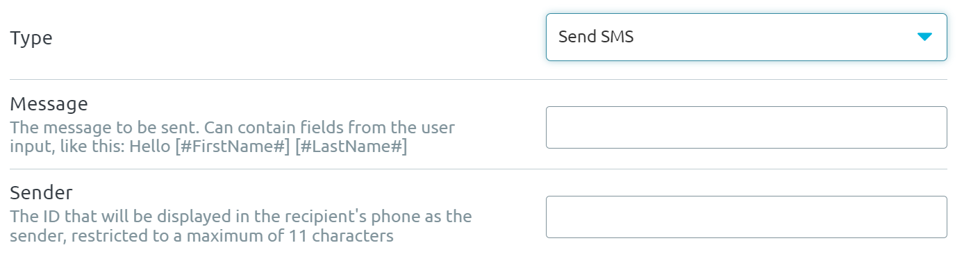
Task: Select the Send SMS text in Type selector
Action: point(596,37)
